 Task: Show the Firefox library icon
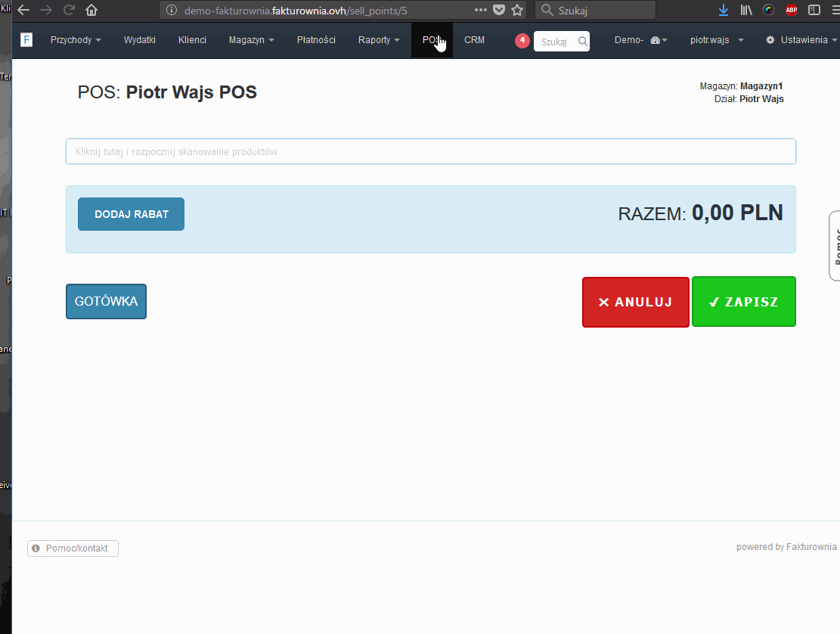[746, 10]
